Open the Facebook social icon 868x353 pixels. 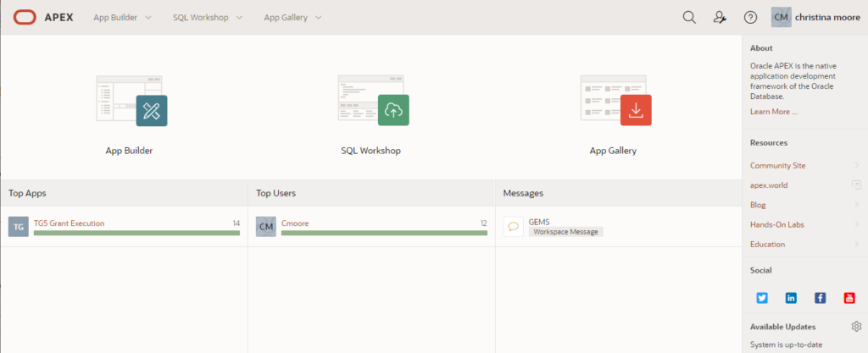point(821,298)
